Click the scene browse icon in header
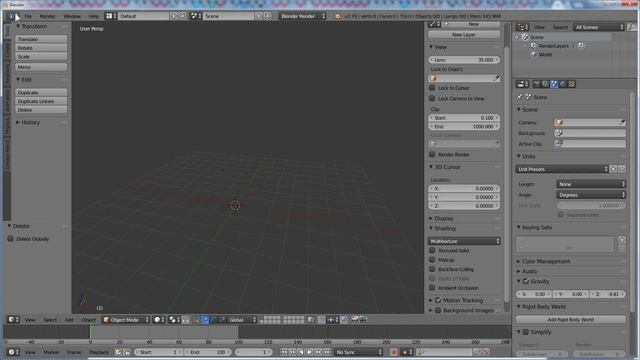Screen dimensions: 640x360 click(x=196, y=16)
